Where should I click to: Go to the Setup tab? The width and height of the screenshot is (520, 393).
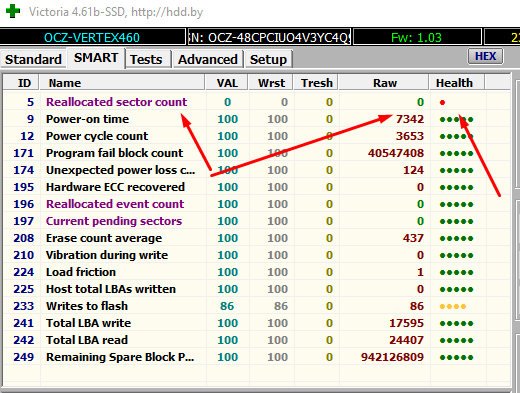[x=268, y=59]
